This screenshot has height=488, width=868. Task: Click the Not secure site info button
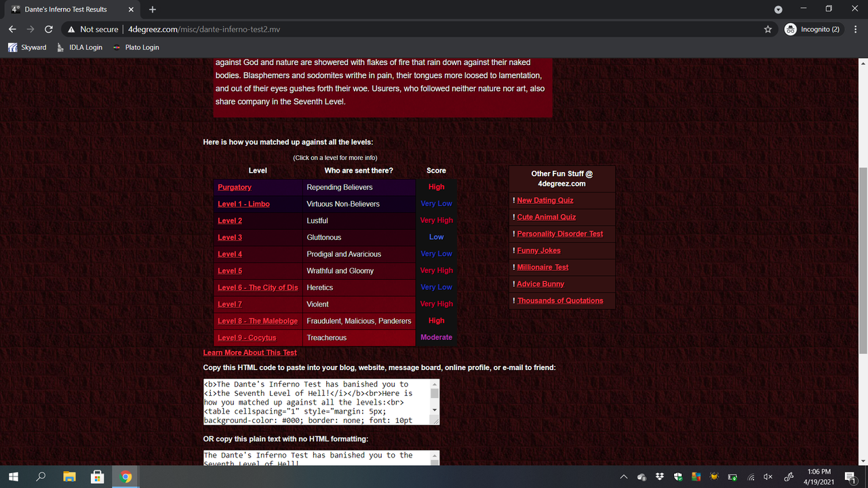[x=92, y=29]
